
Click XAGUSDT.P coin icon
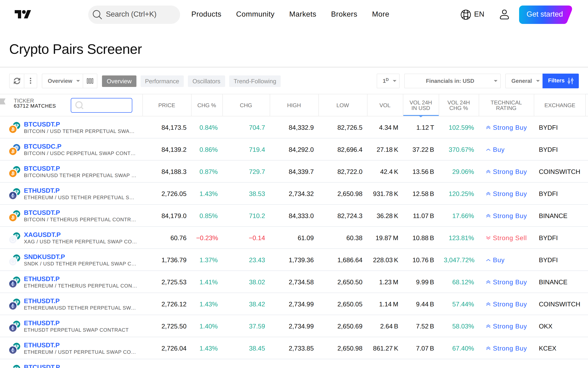14,238
